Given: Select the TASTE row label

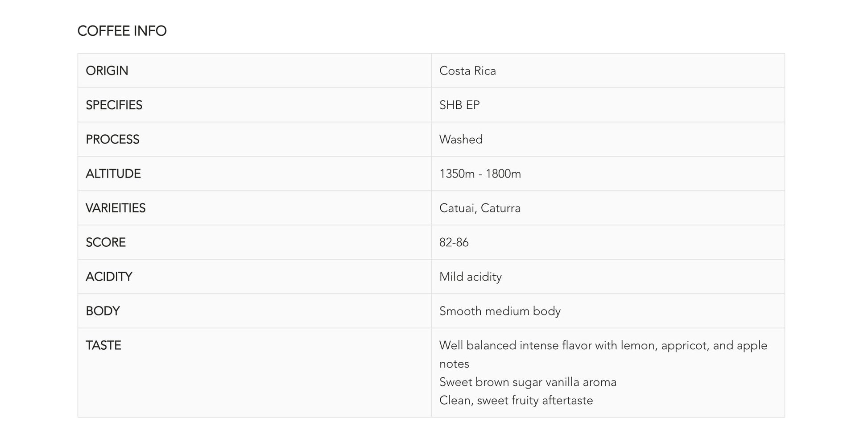Looking at the screenshot, I should coord(103,345).
